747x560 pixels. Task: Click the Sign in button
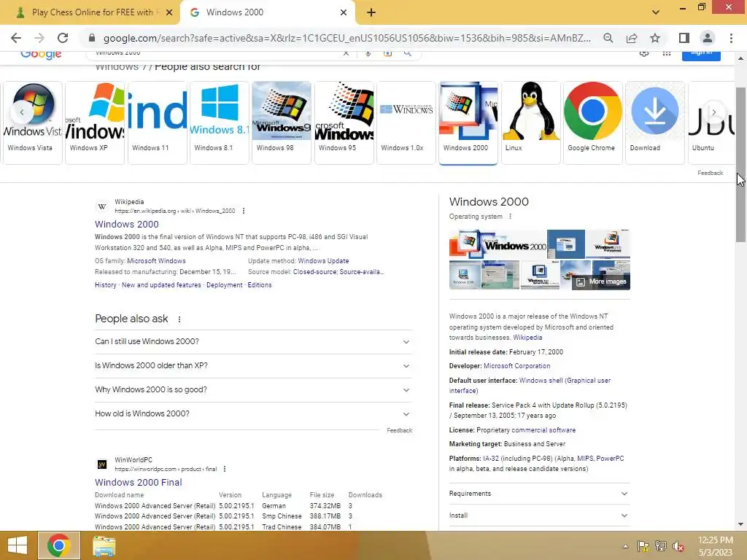pyautogui.click(x=701, y=54)
